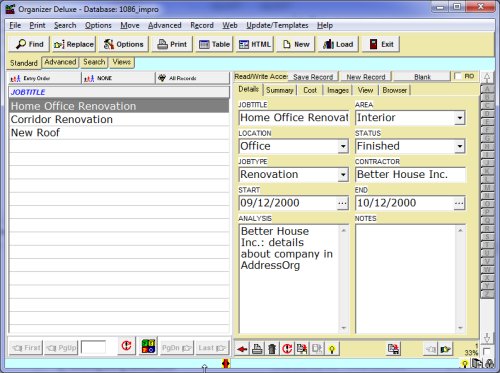Open Options from the toolbar
This screenshot has height=373, width=500.
pos(123,44)
